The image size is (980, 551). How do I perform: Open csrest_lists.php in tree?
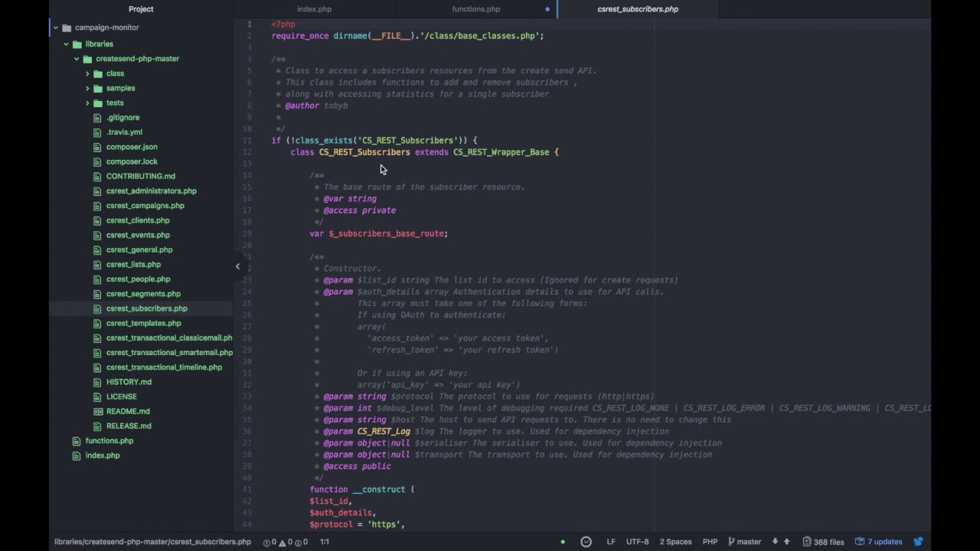133,265
